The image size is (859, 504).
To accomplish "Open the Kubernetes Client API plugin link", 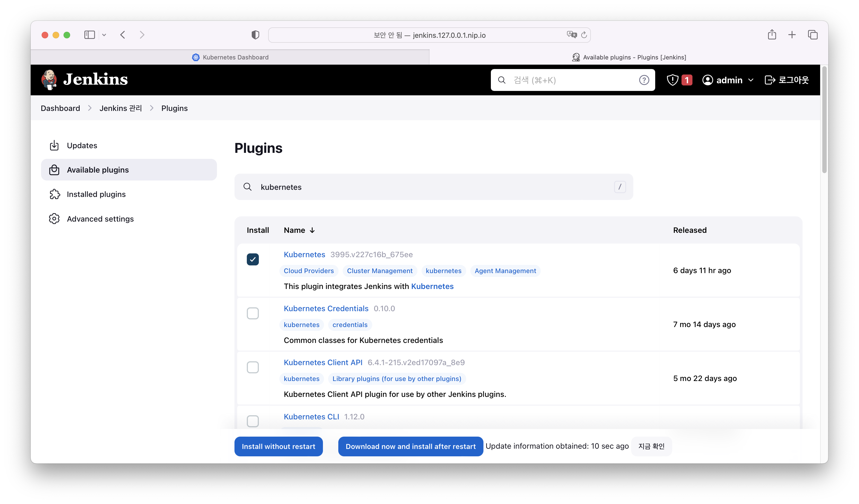I will click(323, 362).
